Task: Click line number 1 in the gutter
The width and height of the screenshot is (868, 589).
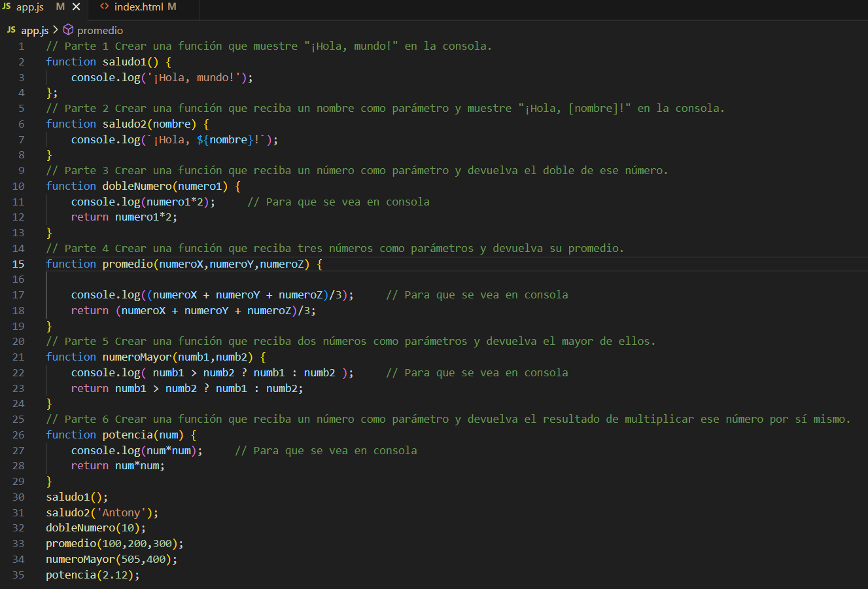Action: pos(22,46)
